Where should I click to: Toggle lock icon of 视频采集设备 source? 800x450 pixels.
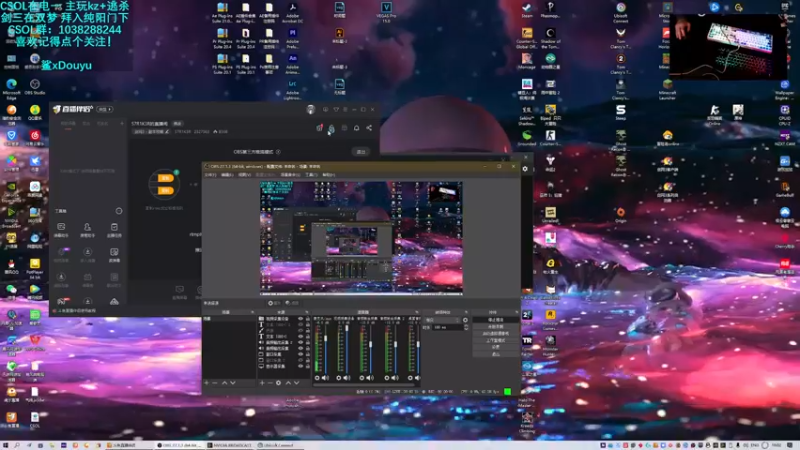(x=308, y=319)
